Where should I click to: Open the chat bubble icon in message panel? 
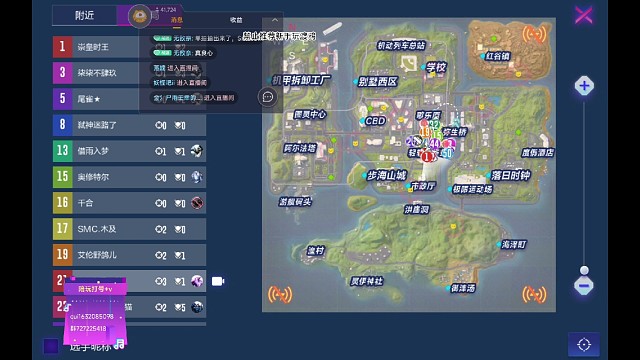point(268,97)
